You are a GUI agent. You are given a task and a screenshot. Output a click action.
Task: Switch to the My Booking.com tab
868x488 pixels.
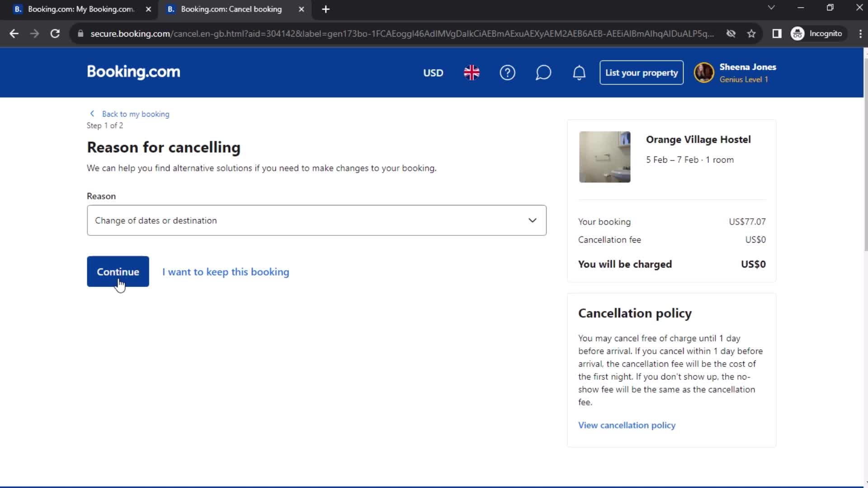coord(80,9)
